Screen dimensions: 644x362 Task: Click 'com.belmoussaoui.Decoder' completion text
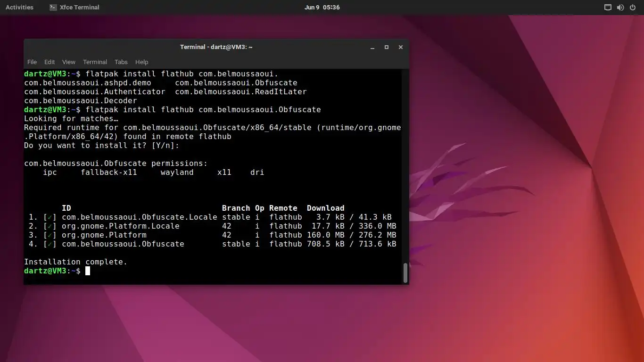pos(81,101)
